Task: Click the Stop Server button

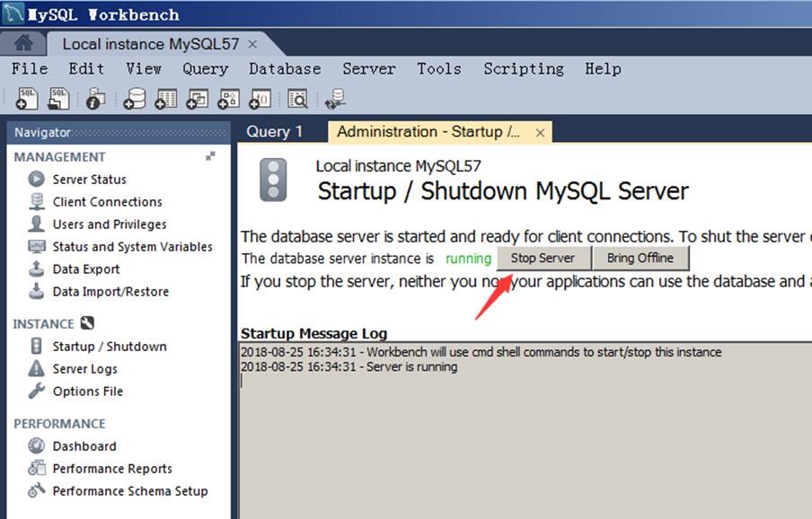Action: pyautogui.click(x=543, y=258)
